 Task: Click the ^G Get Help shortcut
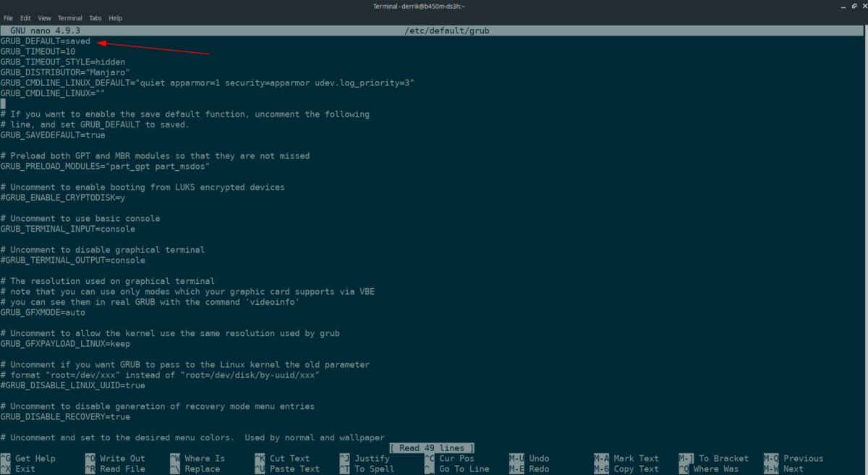[28, 458]
